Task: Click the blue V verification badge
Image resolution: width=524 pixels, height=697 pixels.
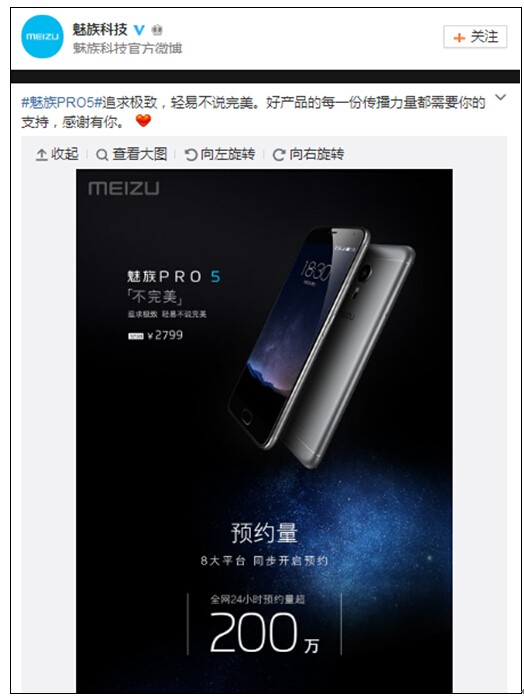Action: (140, 30)
